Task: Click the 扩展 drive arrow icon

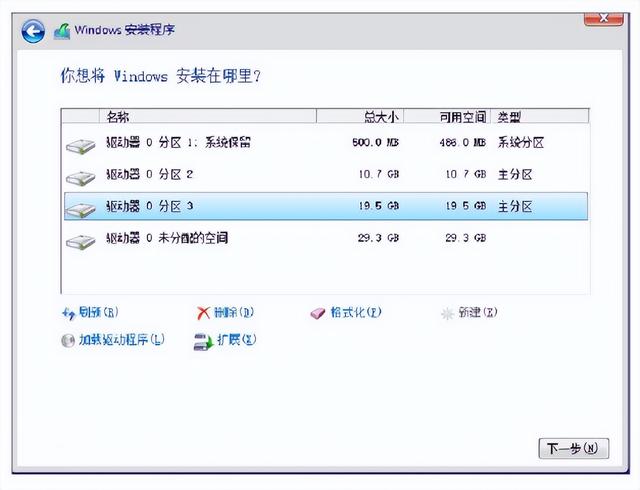Action: (203, 341)
